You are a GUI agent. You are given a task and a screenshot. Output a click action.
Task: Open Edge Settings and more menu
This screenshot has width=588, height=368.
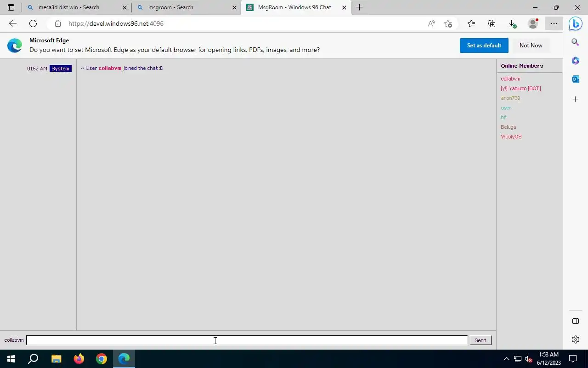[x=554, y=23]
